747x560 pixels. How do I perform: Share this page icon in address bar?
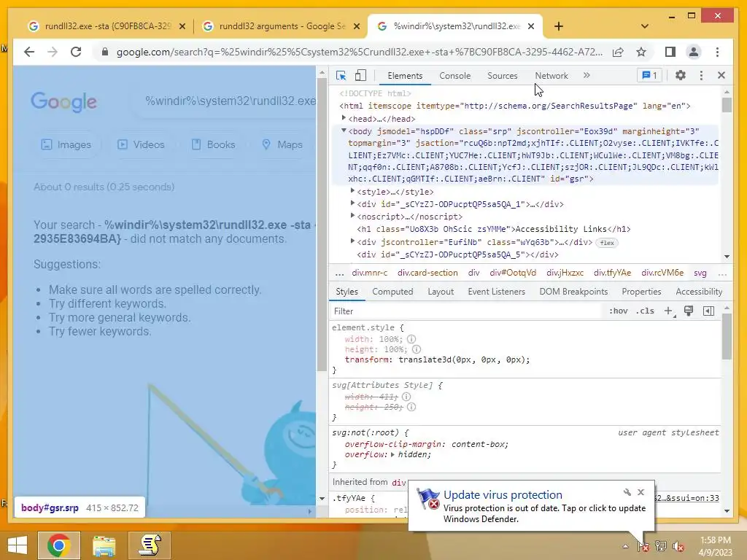[618, 52]
